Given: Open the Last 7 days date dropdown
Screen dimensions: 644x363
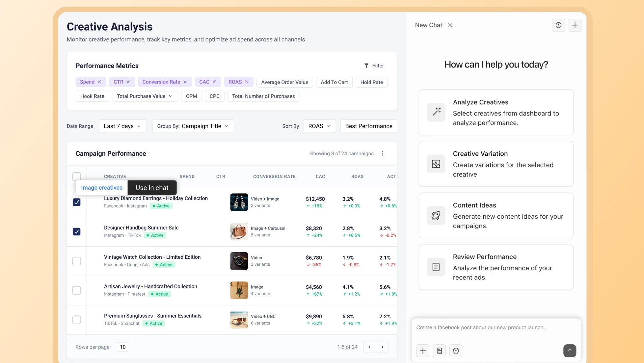Looking at the screenshot, I should (122, 126).
